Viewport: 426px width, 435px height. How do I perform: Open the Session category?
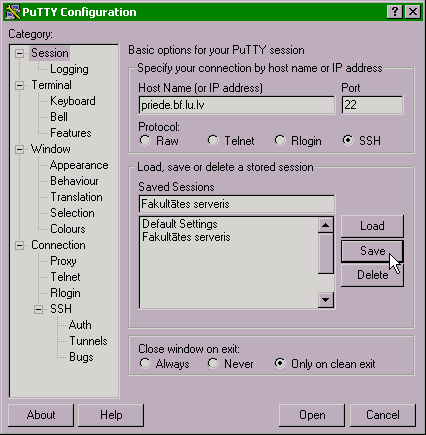coord(50,53)
